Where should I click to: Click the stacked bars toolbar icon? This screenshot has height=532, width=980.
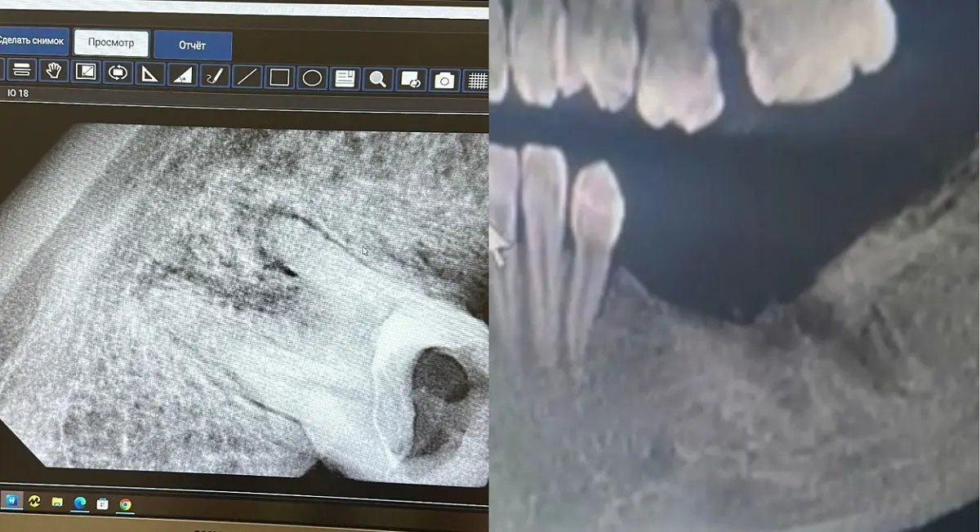tap(22, 70)
